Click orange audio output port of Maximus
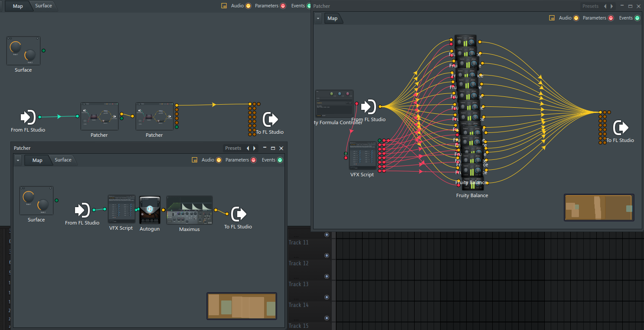The image size is (644, 330). 216,210
